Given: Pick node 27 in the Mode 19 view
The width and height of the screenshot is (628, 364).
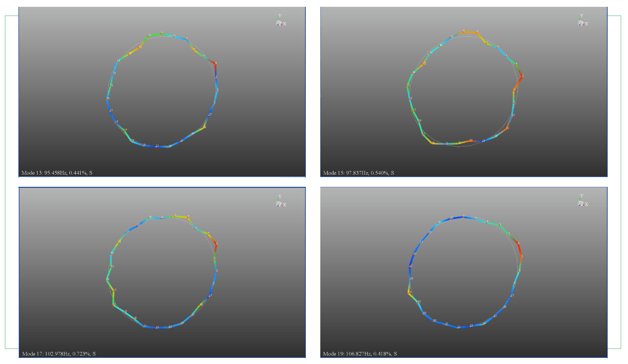Looking at the screenshot, I should (512, 295).
